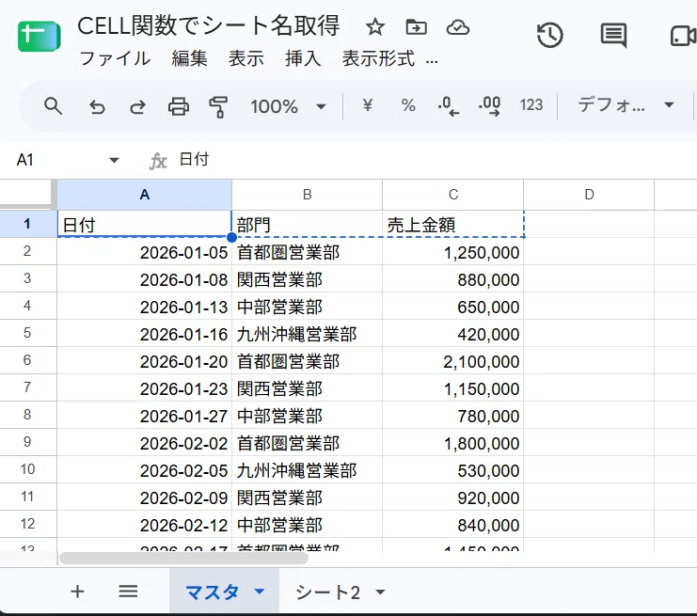Click the move to folder icon
The image size is (697, 616).
pyautogui.click(x=417, y=27)
